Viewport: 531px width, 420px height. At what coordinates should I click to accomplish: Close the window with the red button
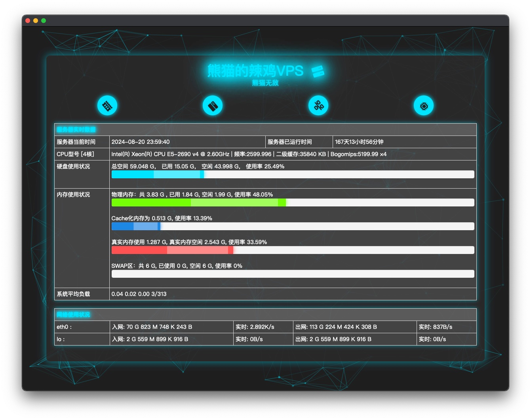[x=28, y=21]
